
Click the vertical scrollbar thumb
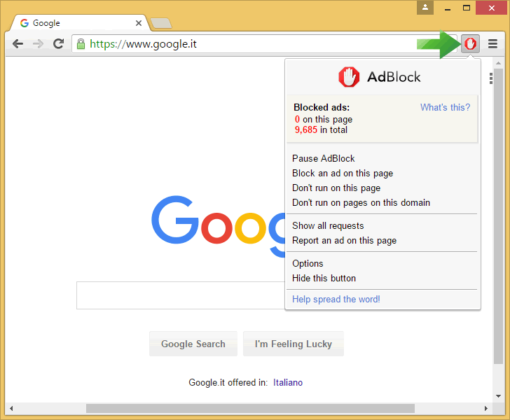tap(498, 216)
